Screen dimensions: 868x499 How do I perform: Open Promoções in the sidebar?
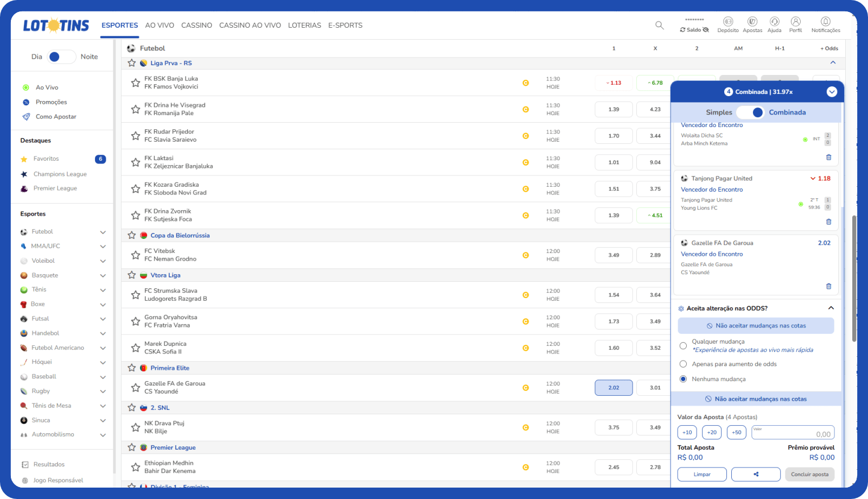tap(51, 102)
